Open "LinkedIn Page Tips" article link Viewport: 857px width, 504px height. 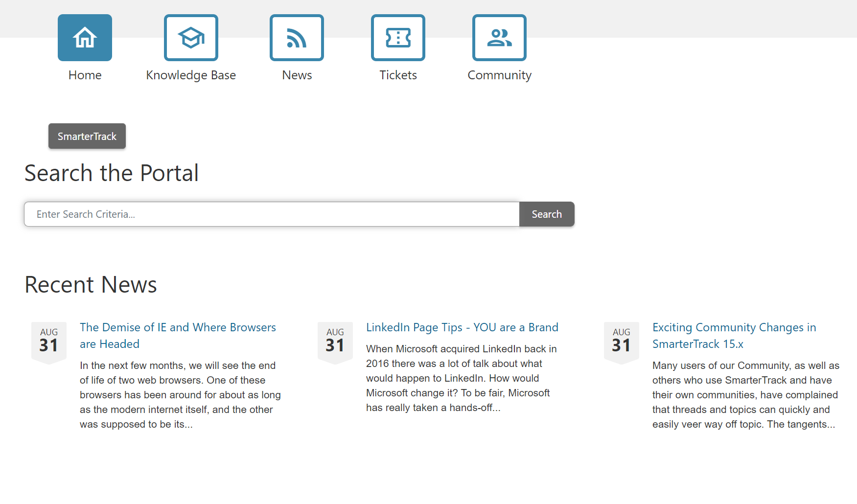click(x=462, y=327)
